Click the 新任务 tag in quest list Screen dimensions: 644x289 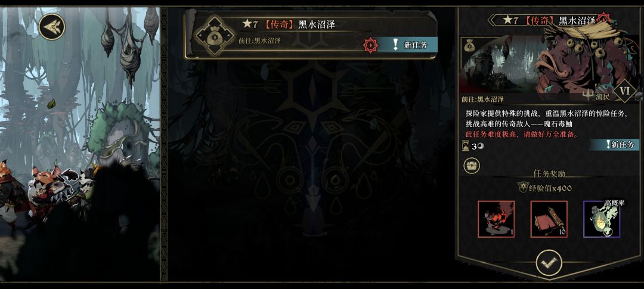click(x=407, y=45)
